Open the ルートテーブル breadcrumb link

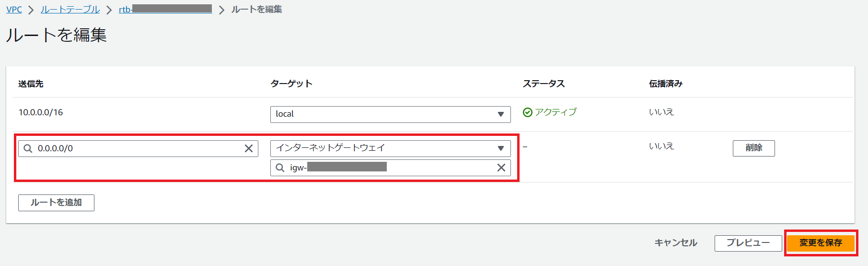pos(70,10)
